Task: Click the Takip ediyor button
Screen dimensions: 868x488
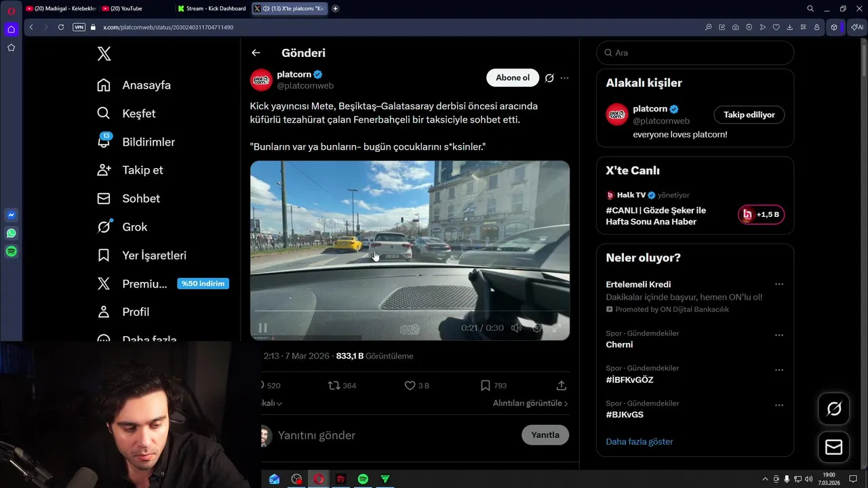Action: (x=749, y=115)
